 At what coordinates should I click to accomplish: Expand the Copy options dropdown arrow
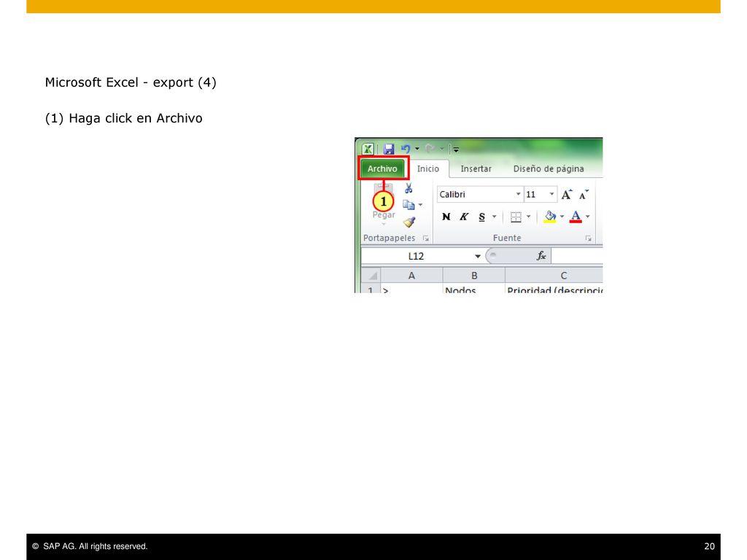420,205
